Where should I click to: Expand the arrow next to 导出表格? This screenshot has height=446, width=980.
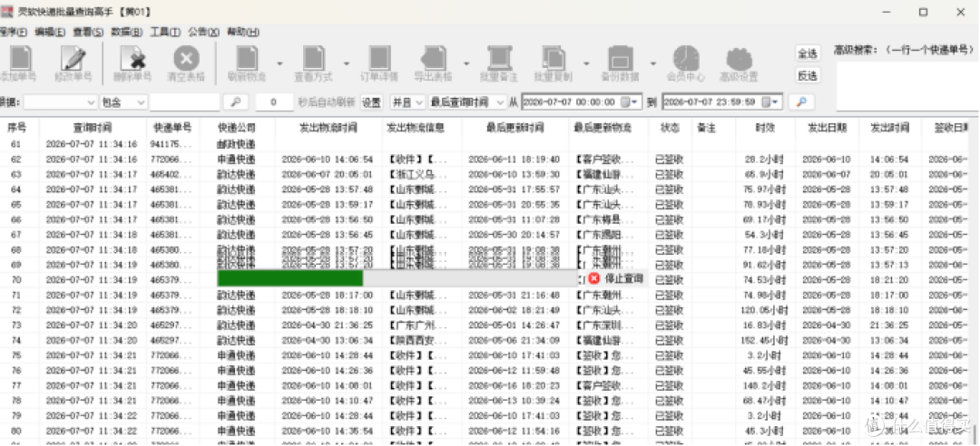point(466,63)
